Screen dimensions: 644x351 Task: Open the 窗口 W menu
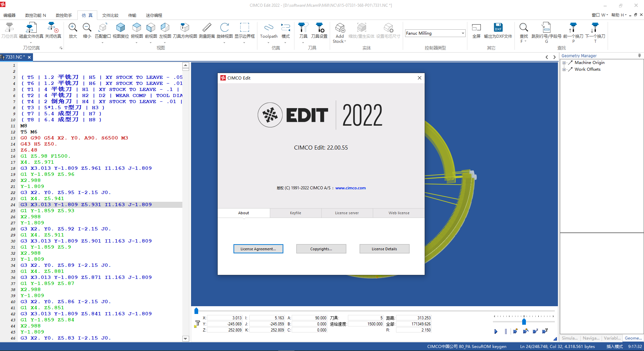pyautogui.click(x=600, y=15)
